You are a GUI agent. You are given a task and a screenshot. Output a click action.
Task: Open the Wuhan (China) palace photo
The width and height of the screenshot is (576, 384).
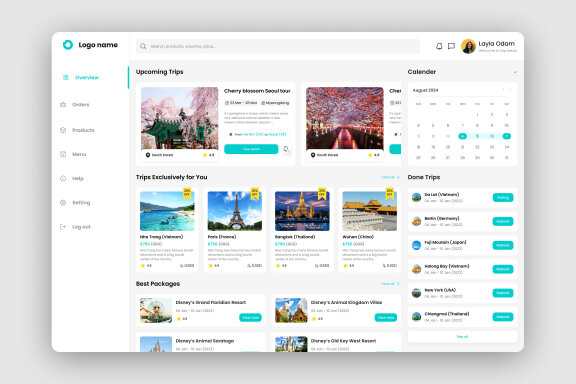click(x=370, y=211)
